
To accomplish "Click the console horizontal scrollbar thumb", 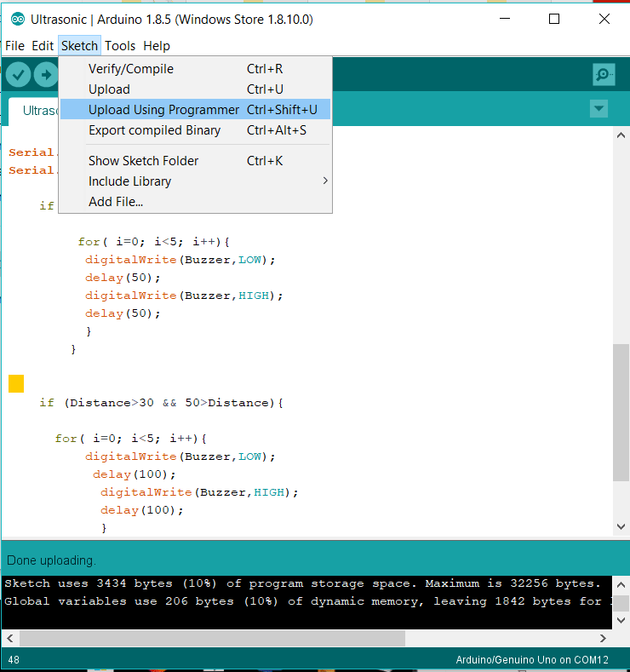I will [213, 638].
